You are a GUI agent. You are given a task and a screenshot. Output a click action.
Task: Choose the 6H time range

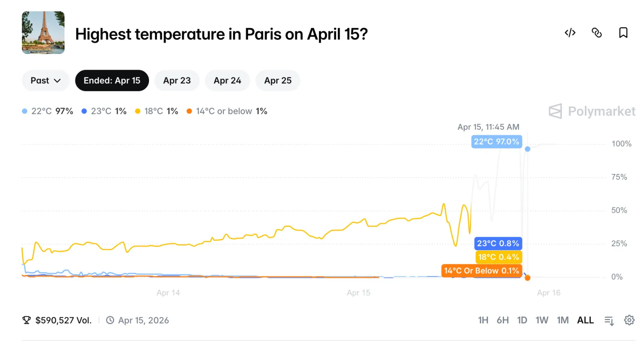point(502,320)
